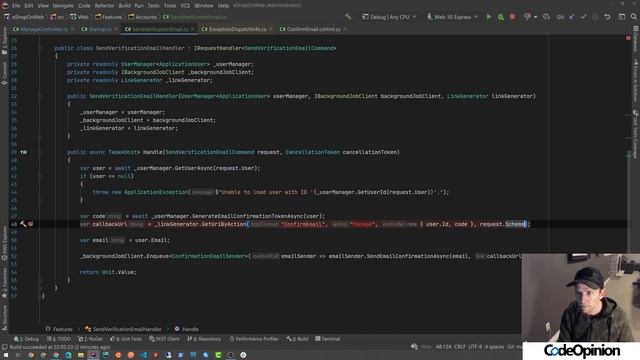Click the implements gutter icon beside Handle

(x=24, y=152)
